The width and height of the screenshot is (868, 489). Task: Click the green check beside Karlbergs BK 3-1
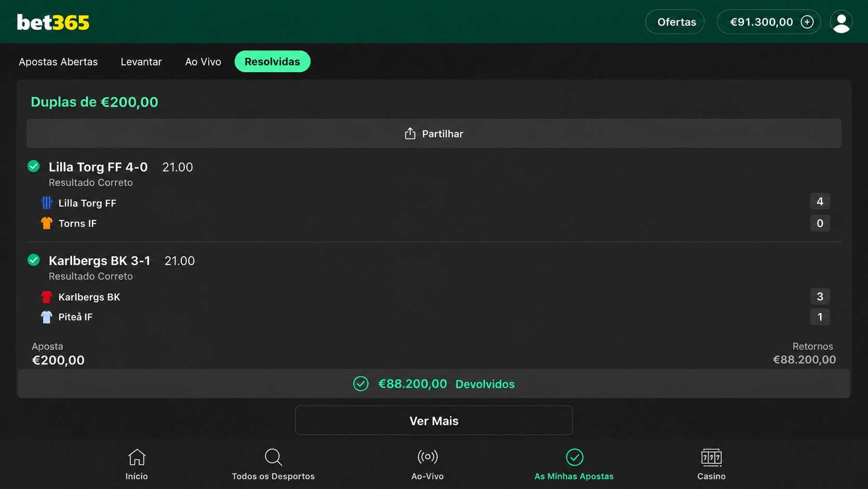(x=34, y=260)
